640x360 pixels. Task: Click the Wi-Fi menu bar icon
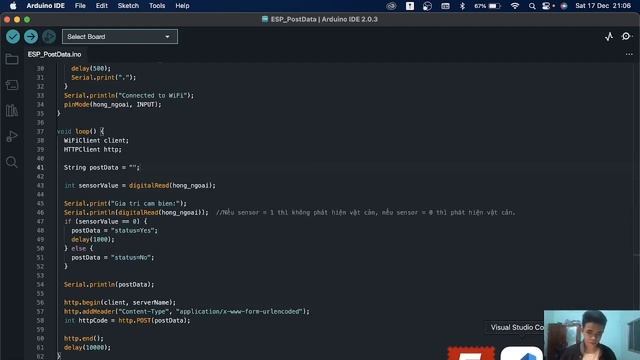(515, 6)
